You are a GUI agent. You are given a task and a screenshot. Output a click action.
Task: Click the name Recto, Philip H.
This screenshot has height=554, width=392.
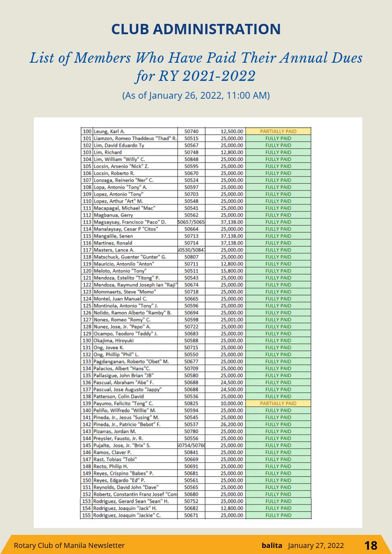point(110,466)
